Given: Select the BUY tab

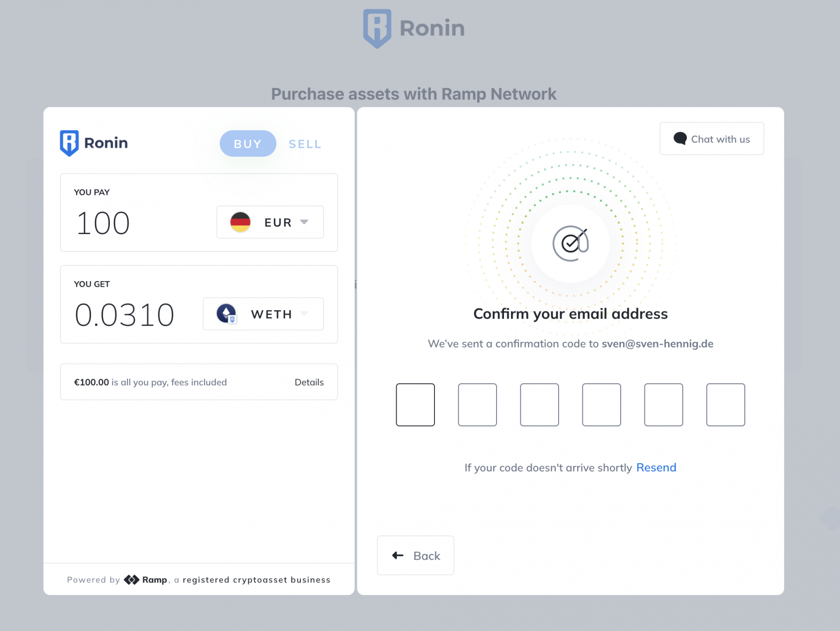Looking at the screenshot, I should pyautogui.click(x=248, y=144).
